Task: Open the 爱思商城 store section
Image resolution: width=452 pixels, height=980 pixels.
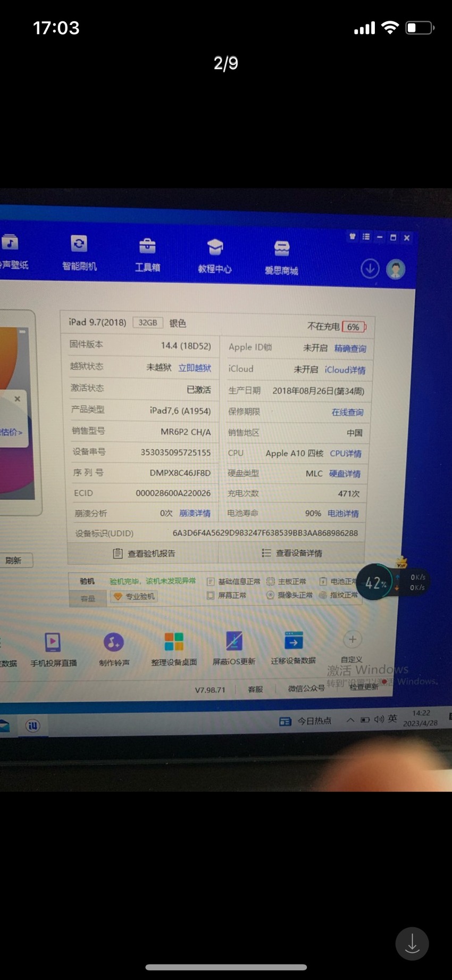Action: pyautogui.click(x=281, y=259)
